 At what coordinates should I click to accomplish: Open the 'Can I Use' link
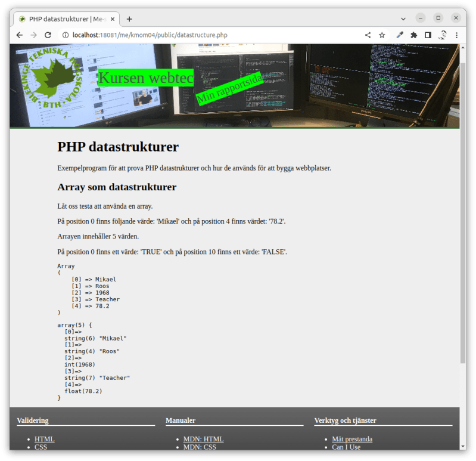pyautogui.click(x=346, y=447)
